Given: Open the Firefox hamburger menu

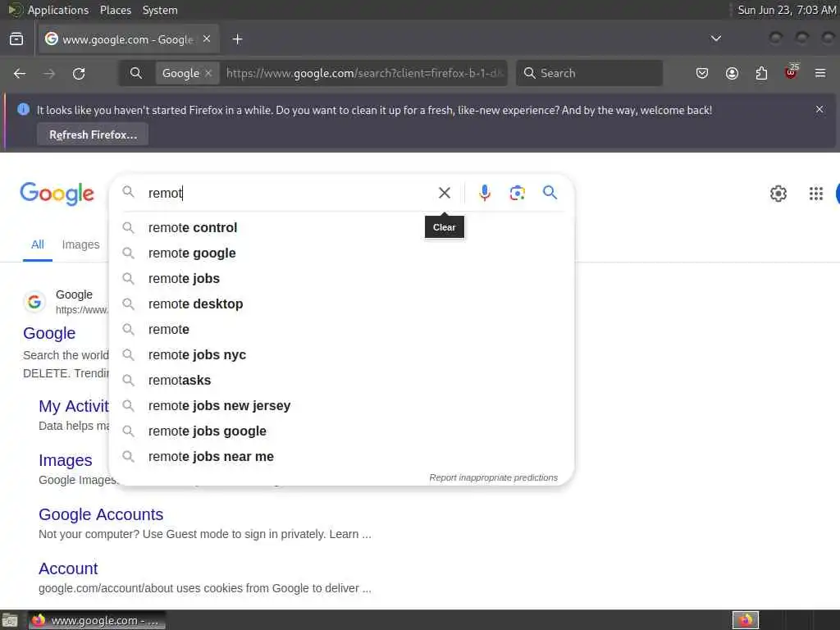Looking at the screenshot, I should pos(820,73).
